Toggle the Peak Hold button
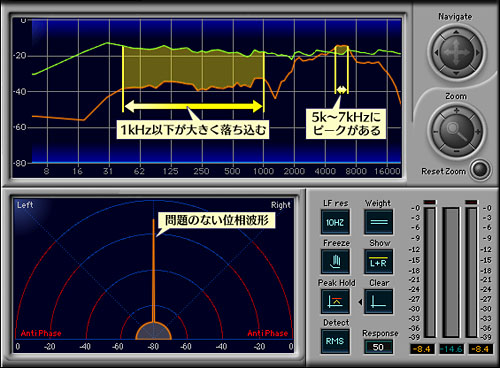Image resolution: width=500 pixels, height=368 pixels. point(335,302)
